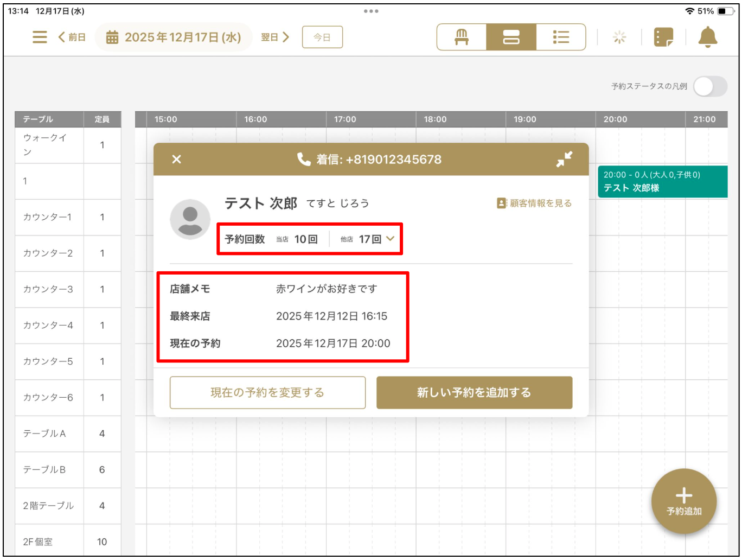
Task: Minimize the incoming call popup with arrows icon
Action: click(x=564, y=159)
